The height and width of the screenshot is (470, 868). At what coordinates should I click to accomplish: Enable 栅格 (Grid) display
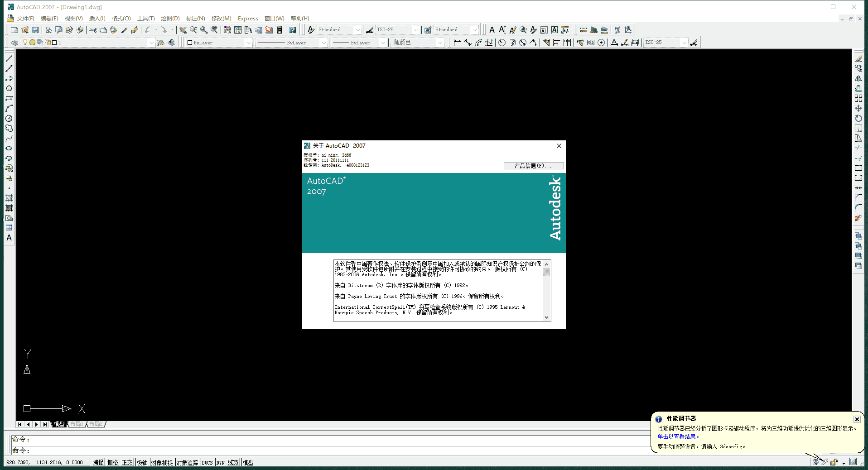tap(112, 462)
